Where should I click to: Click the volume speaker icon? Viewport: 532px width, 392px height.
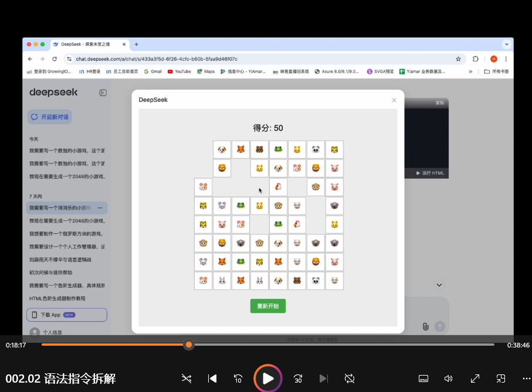(448, 379)
